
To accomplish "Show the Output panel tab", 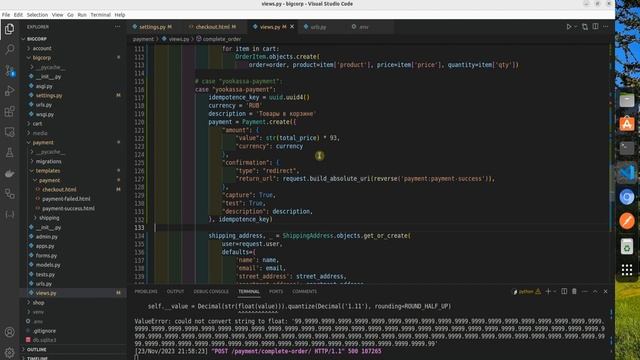I will pos(175,291).
